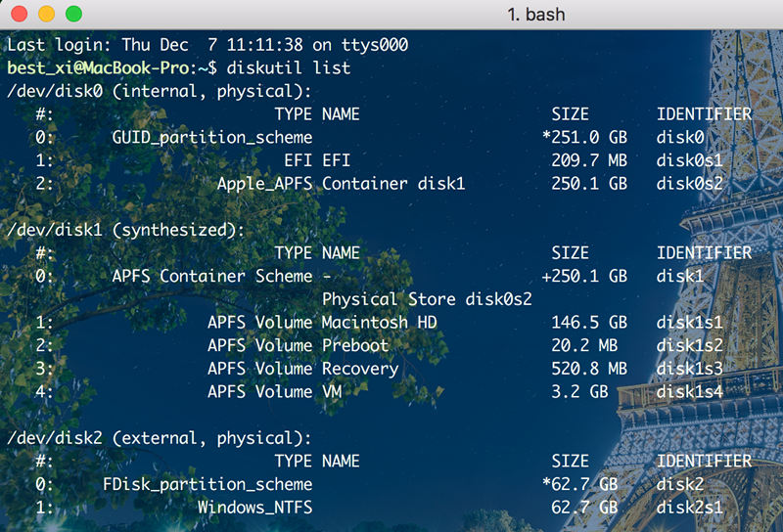Click the 'IDENTIFIER' column header under disk0

tap(704, 114)
